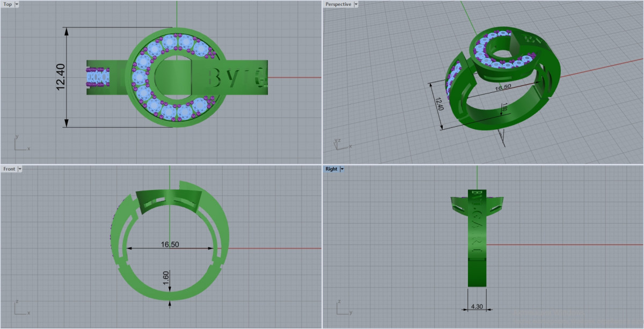This screenshot has height=329, width=644.
Task: Open the Front viewport dropdown arrow
Action: 20,169
